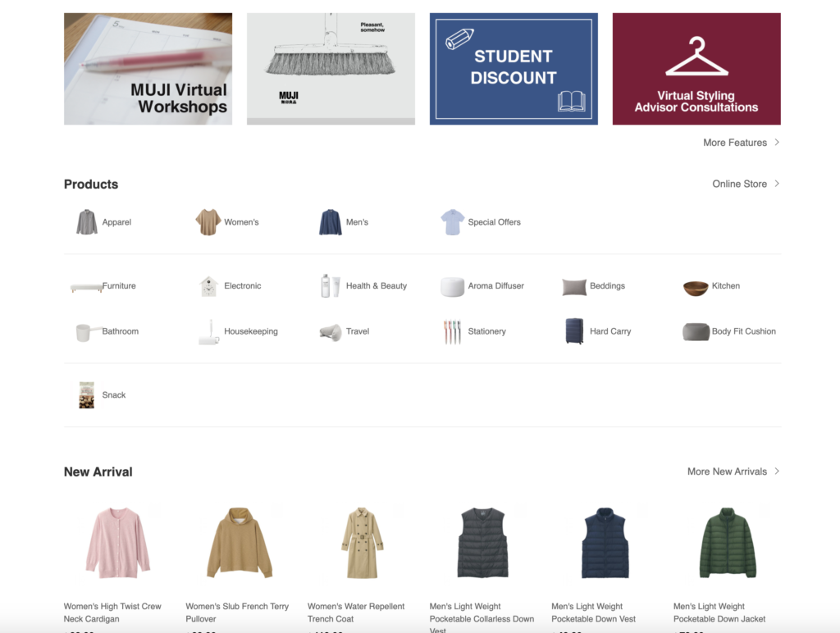Go to the Special Offers category
Screen dimensions: 840x633
(494, 221)
